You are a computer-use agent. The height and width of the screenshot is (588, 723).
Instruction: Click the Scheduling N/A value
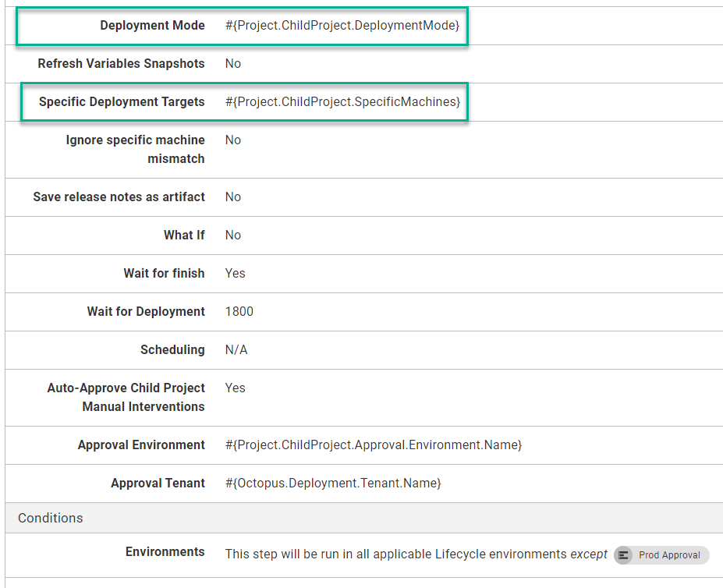pos(235,349)
